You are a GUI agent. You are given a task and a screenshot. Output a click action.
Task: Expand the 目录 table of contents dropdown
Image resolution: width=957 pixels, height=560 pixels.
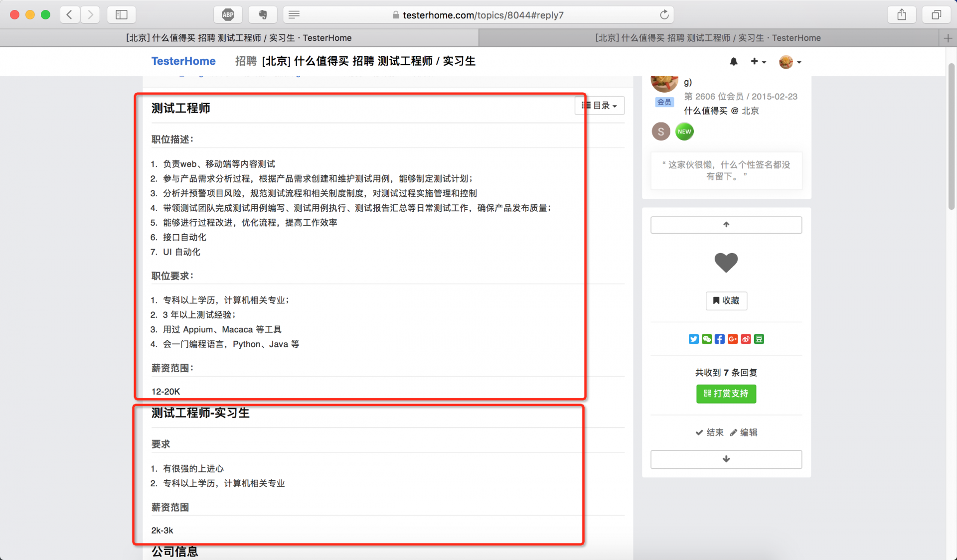tap(600, 106)
